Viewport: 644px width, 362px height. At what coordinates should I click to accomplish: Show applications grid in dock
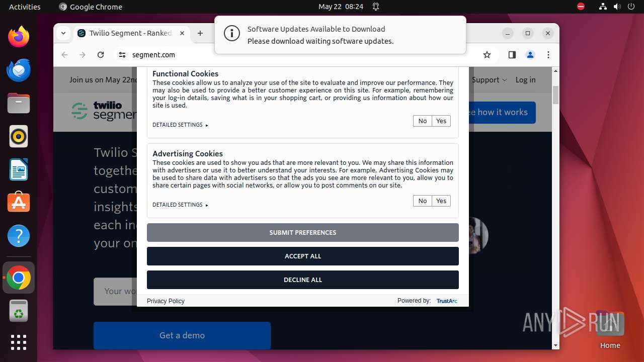coord(19,342)
